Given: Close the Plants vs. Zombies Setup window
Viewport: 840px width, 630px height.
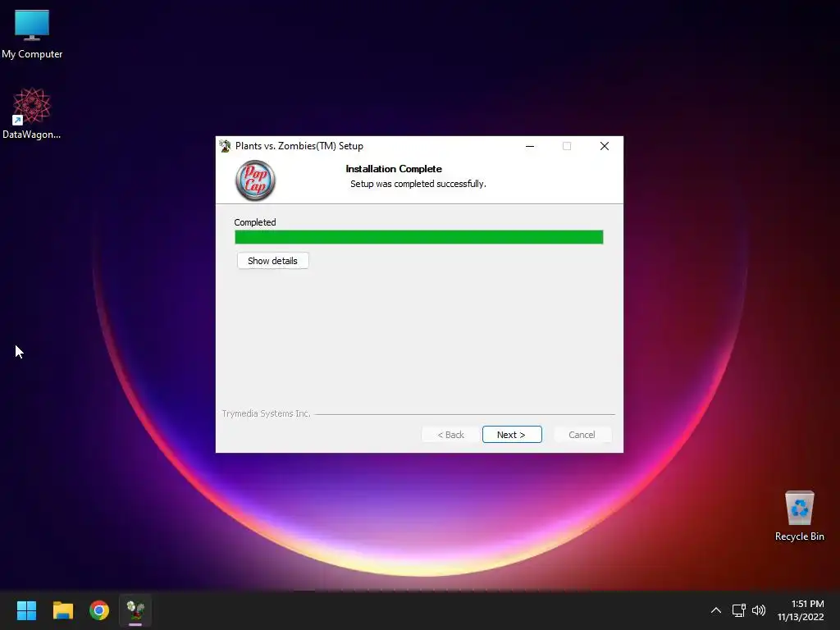Looking at the screenshot, I should (x=605, y=146).
